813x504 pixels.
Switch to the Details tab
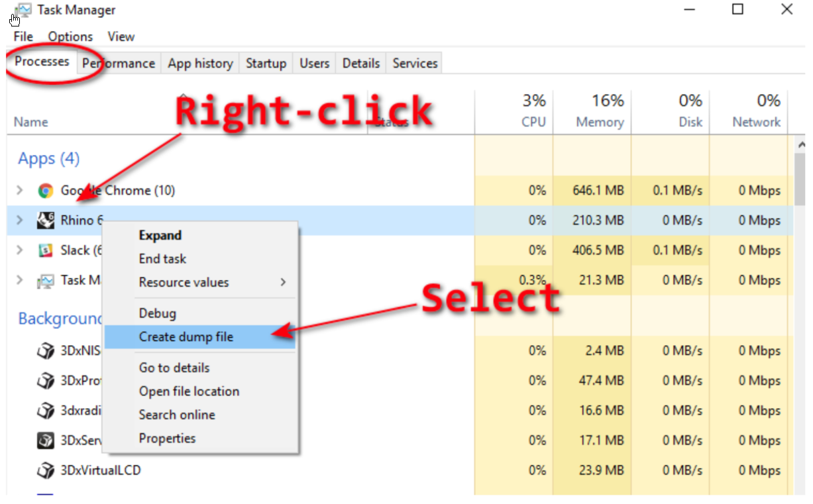[361, 64]
